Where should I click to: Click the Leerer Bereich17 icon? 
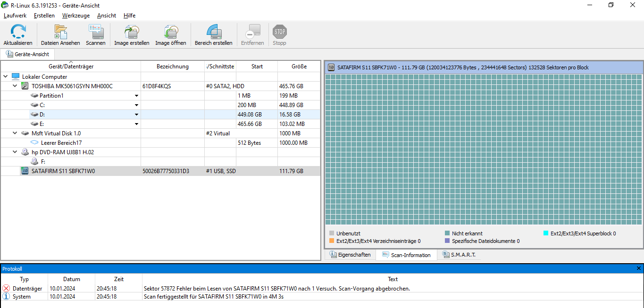pyautogui.click(x=34, y=142)
